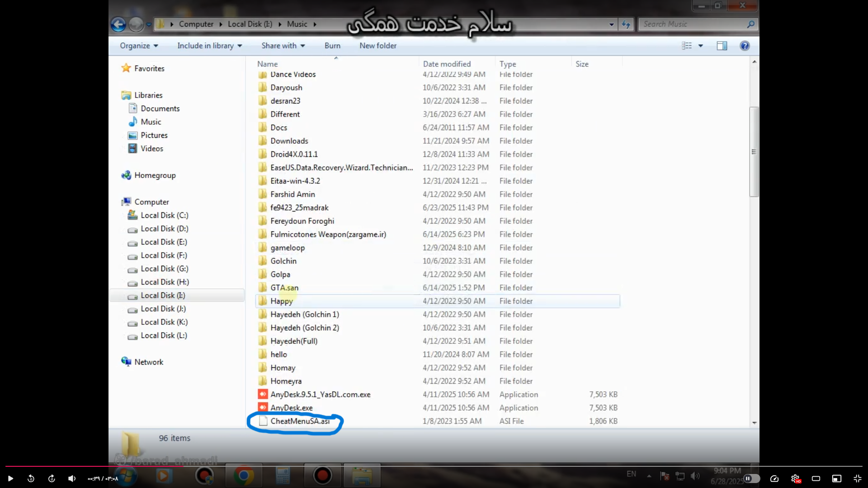Open the Organize menu
868x488 pixels.
(x=139, y=46)
